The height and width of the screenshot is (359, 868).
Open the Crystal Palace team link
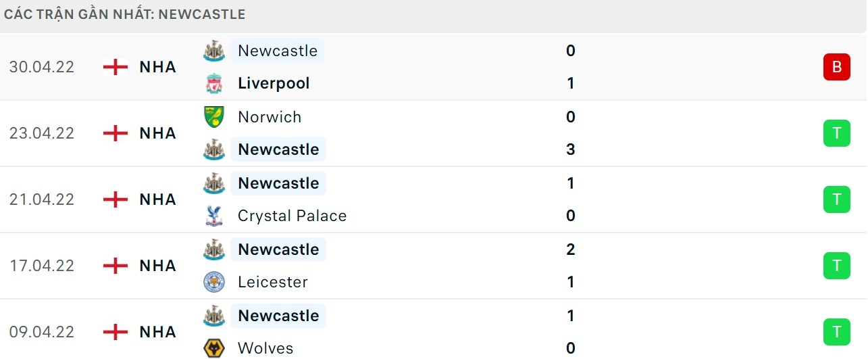[292, 216]
